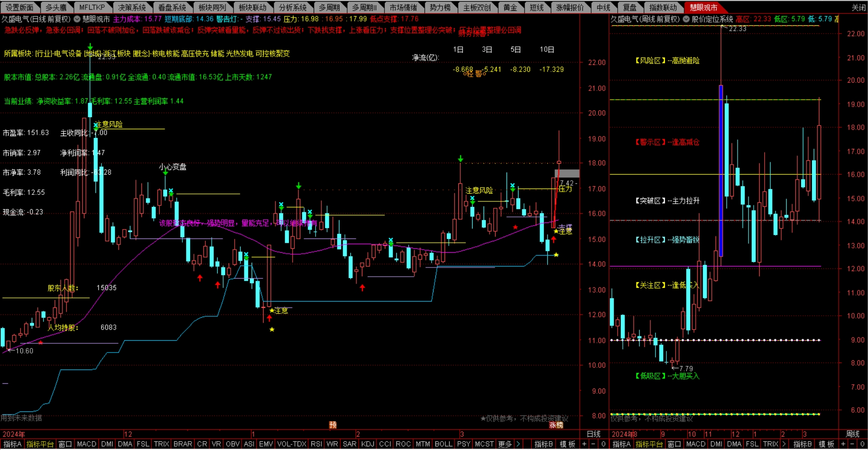Click the 股东人数 value 15035

[x=107, y=288]
